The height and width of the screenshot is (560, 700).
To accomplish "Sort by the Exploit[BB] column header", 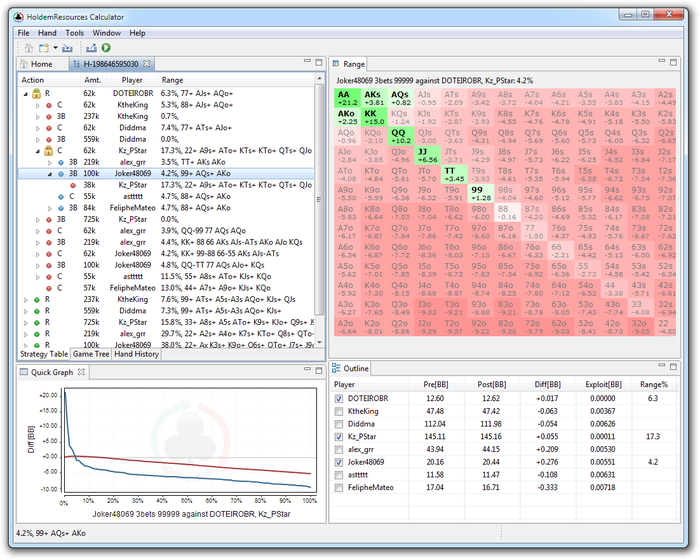I will pos(604,384).
